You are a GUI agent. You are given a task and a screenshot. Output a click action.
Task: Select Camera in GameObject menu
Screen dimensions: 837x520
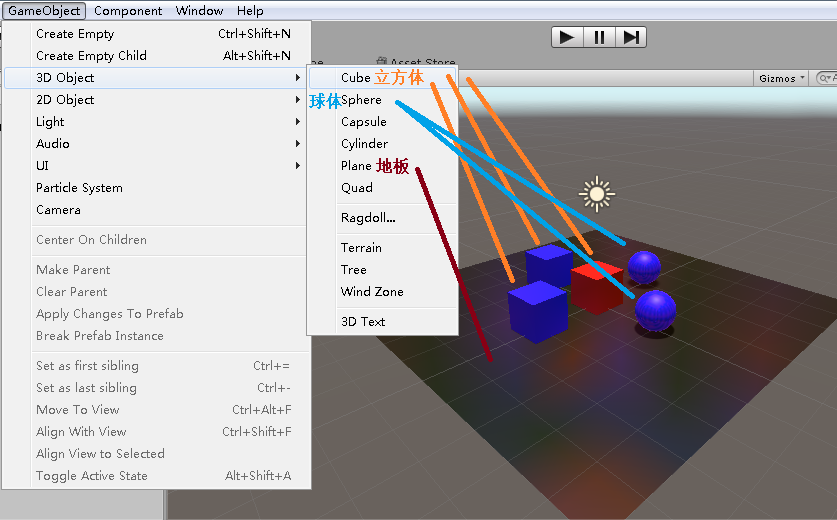[x=157, y=210]
